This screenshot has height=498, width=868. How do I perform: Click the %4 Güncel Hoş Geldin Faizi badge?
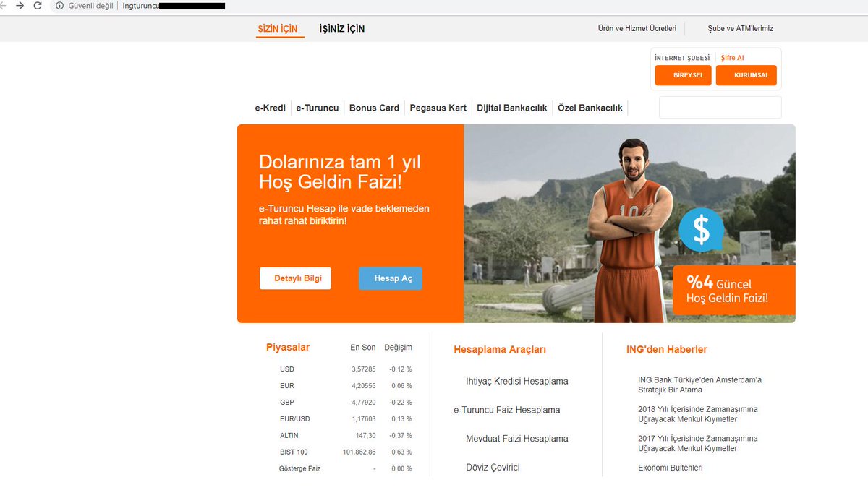(733, 290)
